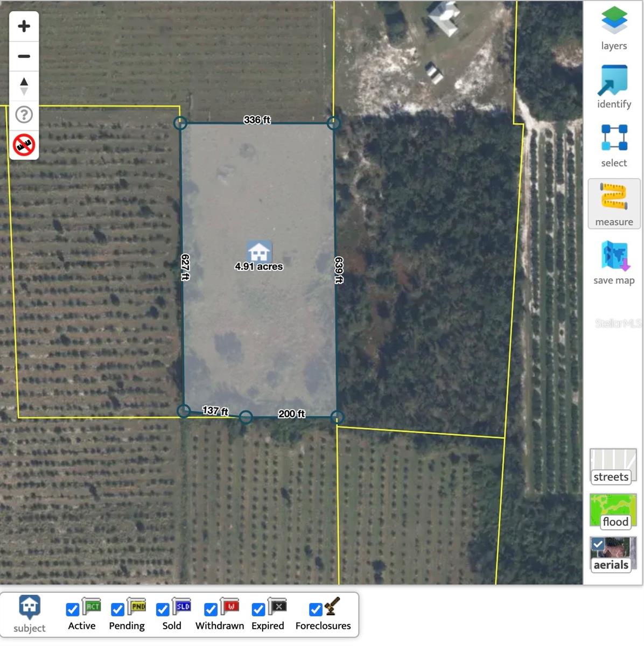Zoom in with the plus button
Viewport: 644px width, 646px height.
24,26
